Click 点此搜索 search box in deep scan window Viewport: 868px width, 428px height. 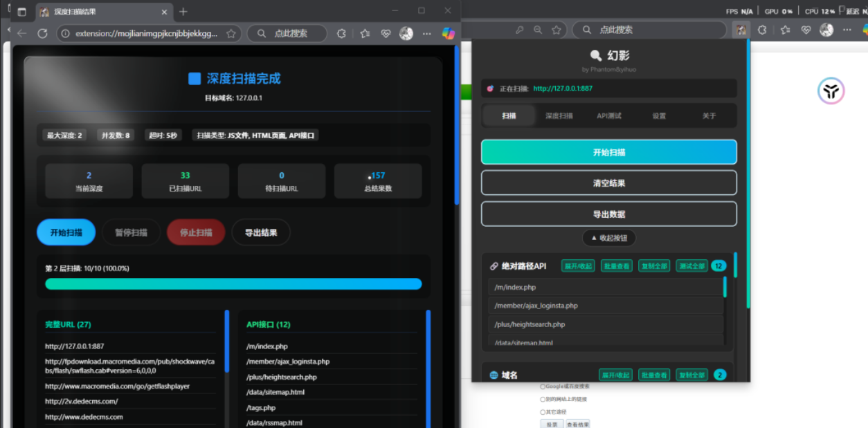click(287, 33)
